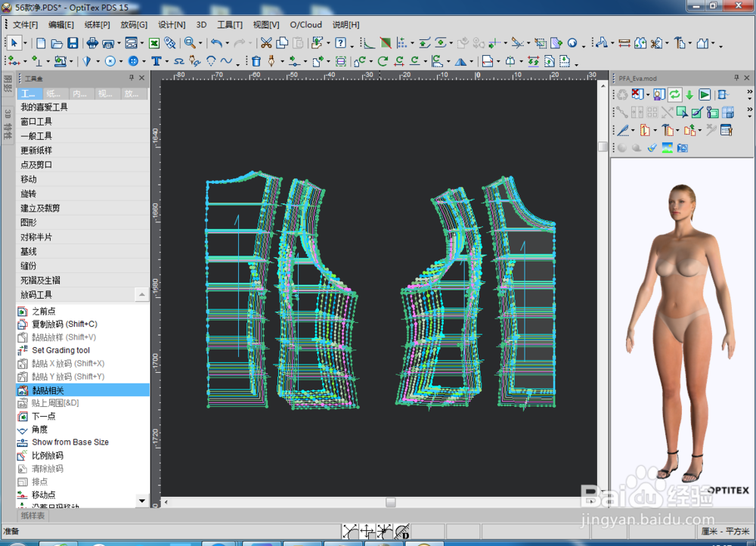Open a file with the folder icon
The height and width of the screenshot is (546, 756).
coord(57,43)
